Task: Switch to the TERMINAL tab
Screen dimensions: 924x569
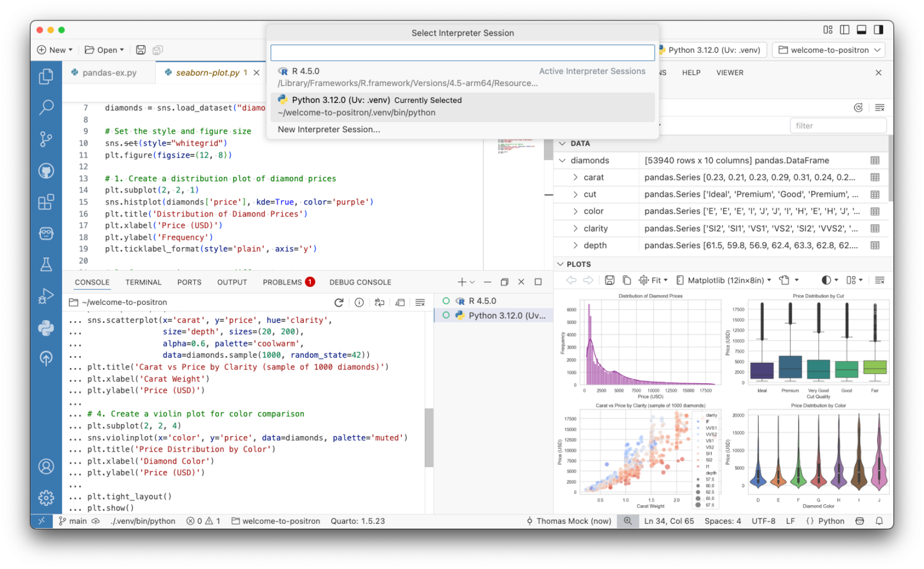Action: coord(143,282)
